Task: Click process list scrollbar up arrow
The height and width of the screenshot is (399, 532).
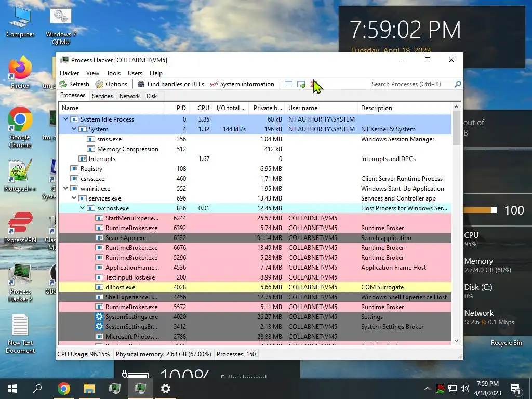Action: pyautogui.click(x=456, y=107)
